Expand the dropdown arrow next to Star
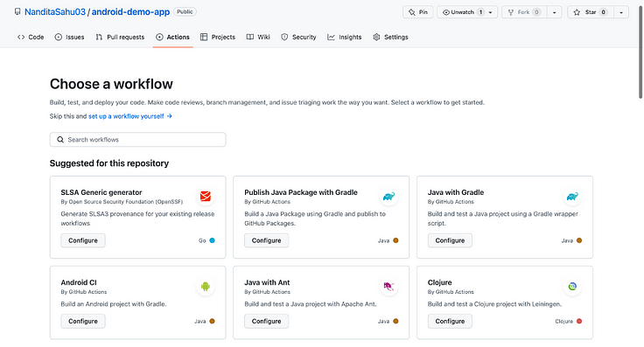The height and width of the screenshot is (347, 644). point(621,12)
